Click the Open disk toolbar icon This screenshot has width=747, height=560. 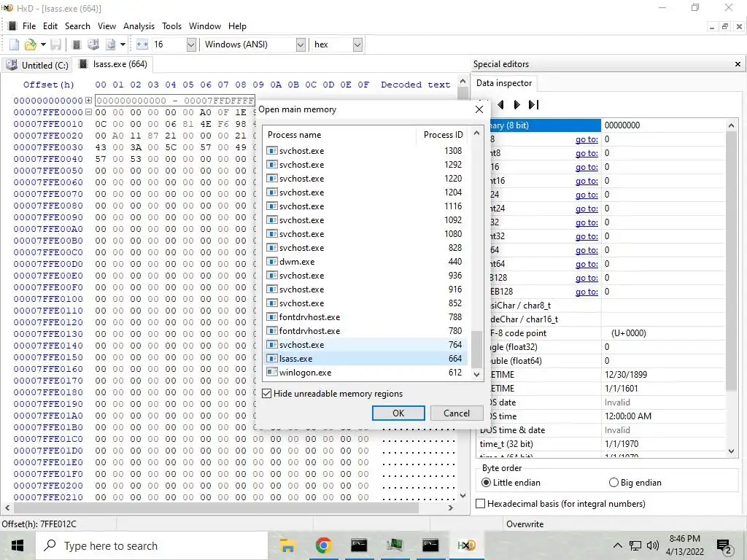(x=93, y=44)
